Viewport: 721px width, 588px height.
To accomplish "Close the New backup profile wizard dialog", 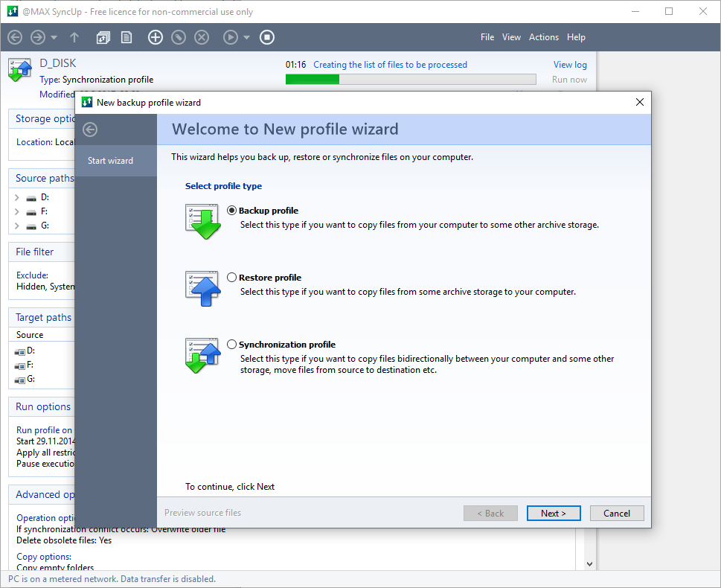I will pos(640,102).
